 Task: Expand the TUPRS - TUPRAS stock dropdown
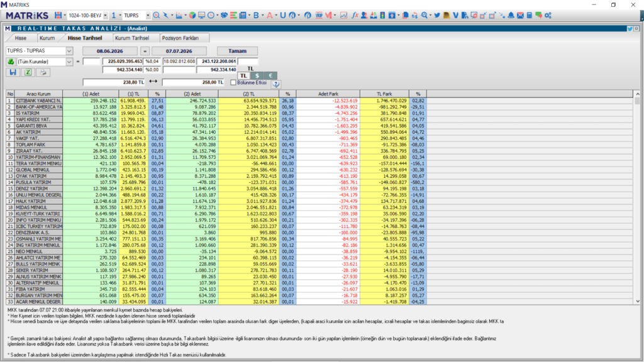tap(69, 51)
